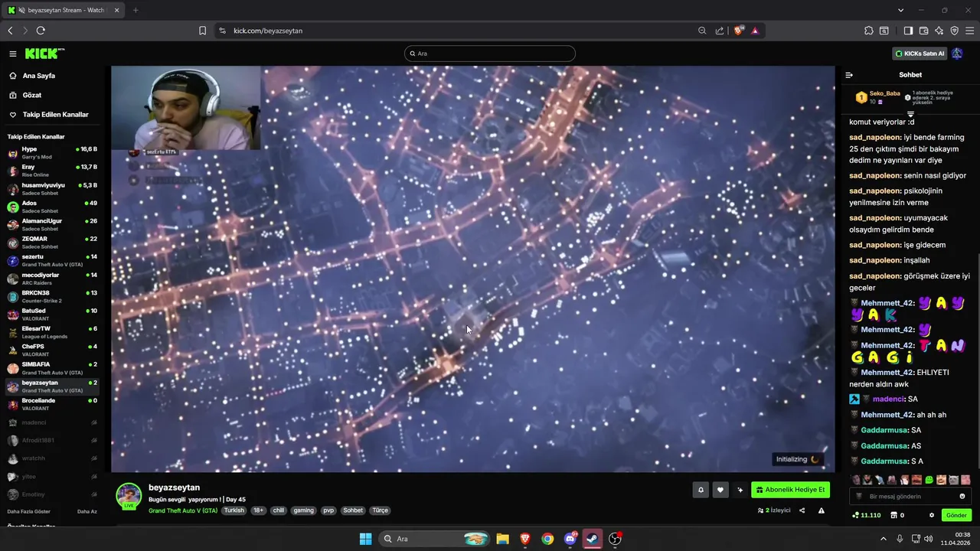This screenshot has height=551, width=980.
Task: Click Abonelik Hediye Et button
Action: 790,490
